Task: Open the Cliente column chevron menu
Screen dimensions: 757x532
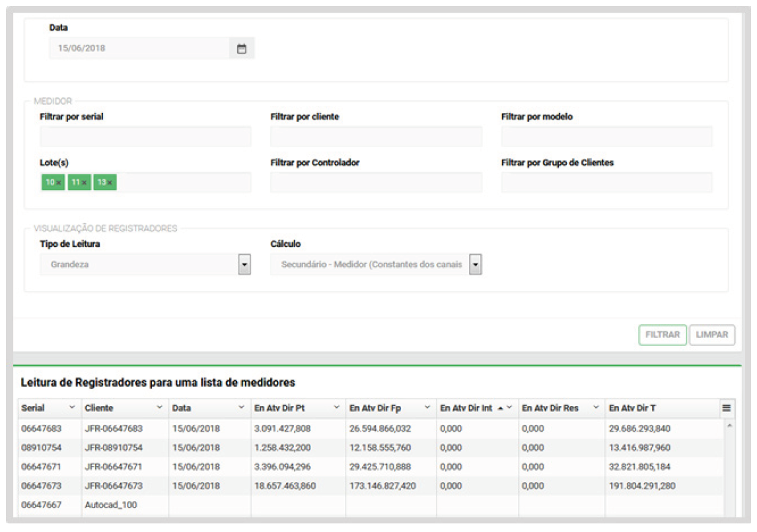Action: (159, 409)
